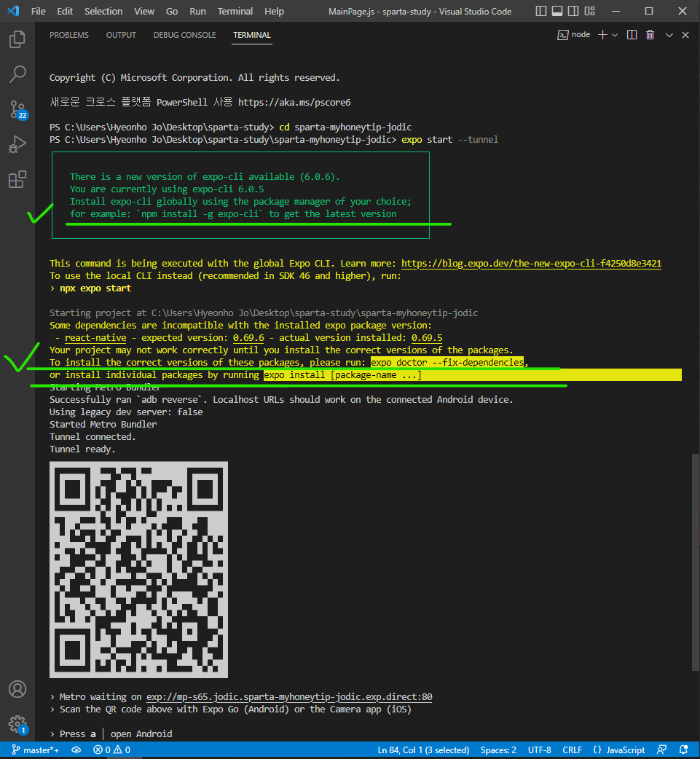The width and height of the screenshot is (700, 759).
Task: Switch to the OUTPUT tab
Action: coord(121,35)
